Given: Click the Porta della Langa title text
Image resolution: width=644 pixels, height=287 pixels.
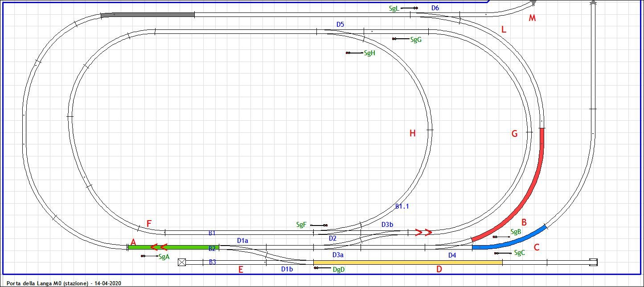Looking at the screenshot, I should [64, 283].
